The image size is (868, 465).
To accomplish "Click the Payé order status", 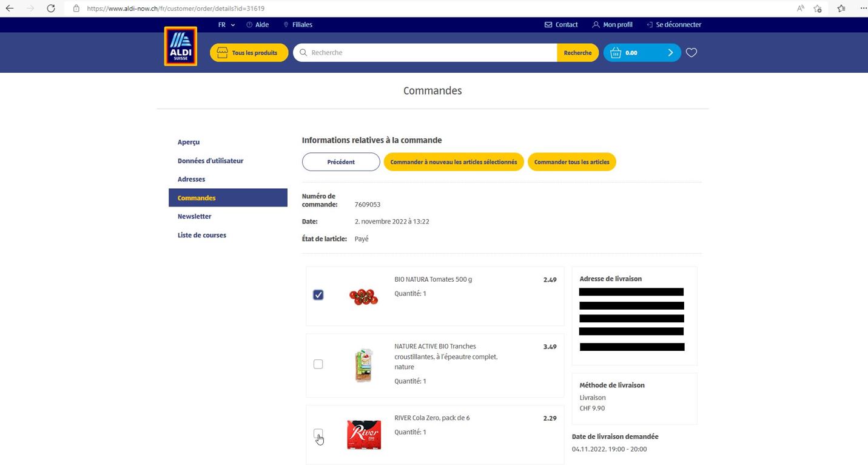I will (x=362, y=239).
